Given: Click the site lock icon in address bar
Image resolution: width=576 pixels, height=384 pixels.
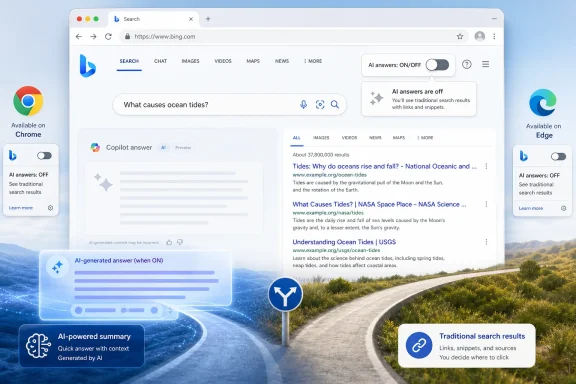Looking at the screenshot, I should point(127,36).
